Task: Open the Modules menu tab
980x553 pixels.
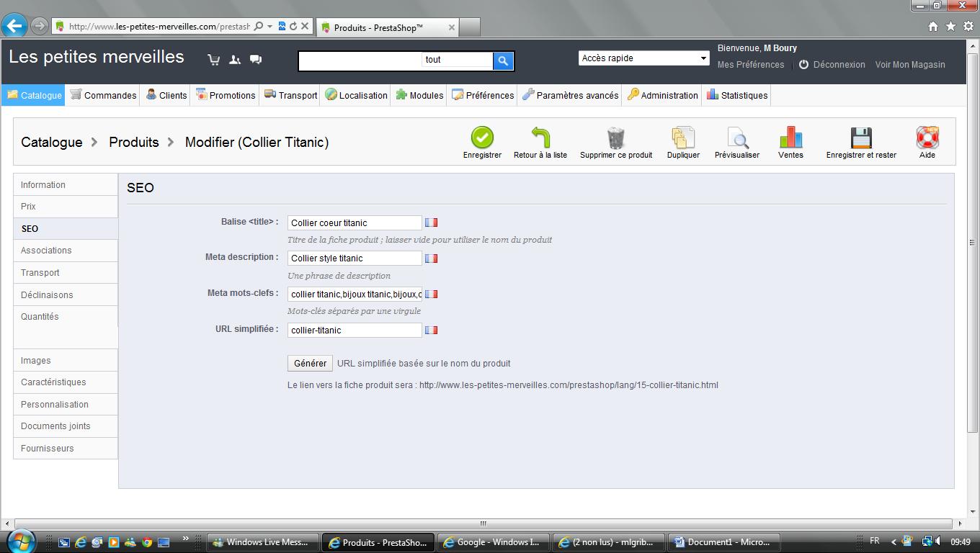Action: tap(419, 95)
